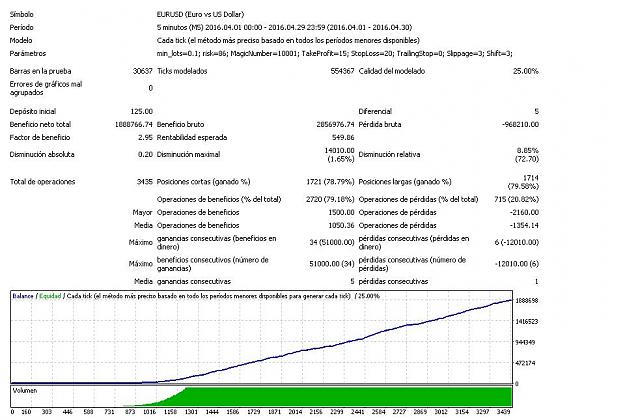This screenshot has height=420, width=625.
Task: Click the consecutive losses value 6 (-12010.00)
Action: point(517,242)
